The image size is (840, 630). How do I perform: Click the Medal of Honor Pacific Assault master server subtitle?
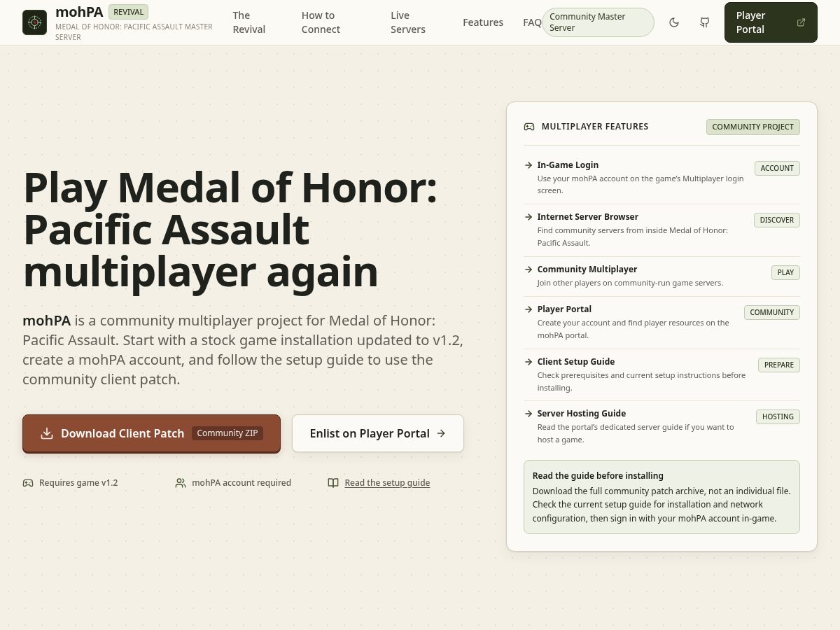point(134,31)
